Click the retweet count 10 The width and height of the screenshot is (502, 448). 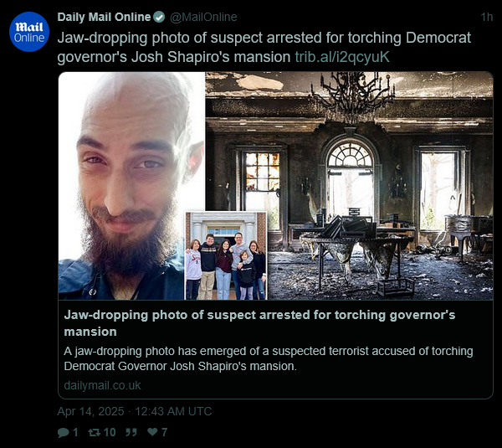(110, 433)
